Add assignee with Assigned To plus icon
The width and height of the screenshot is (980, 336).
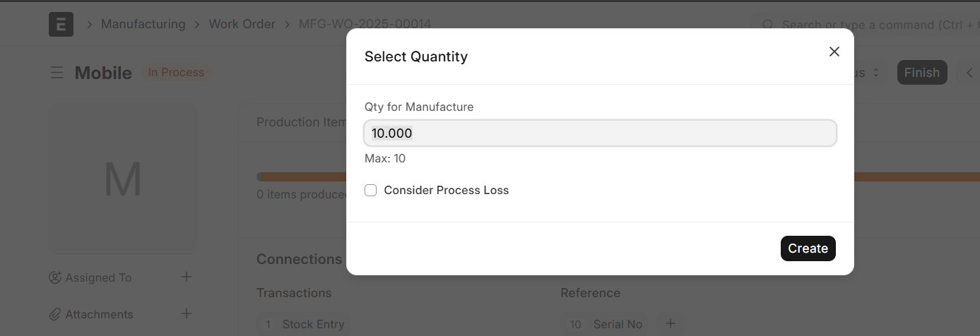(x=187, y=277)
